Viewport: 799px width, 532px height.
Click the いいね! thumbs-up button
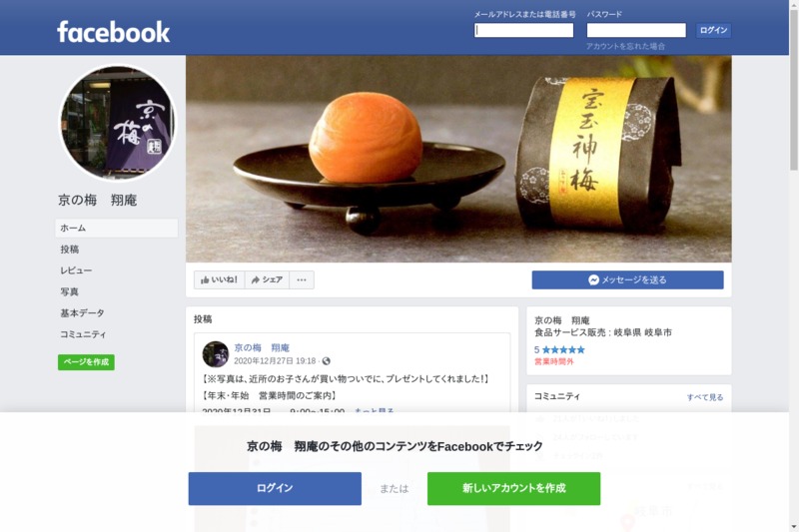click(219, 279)
